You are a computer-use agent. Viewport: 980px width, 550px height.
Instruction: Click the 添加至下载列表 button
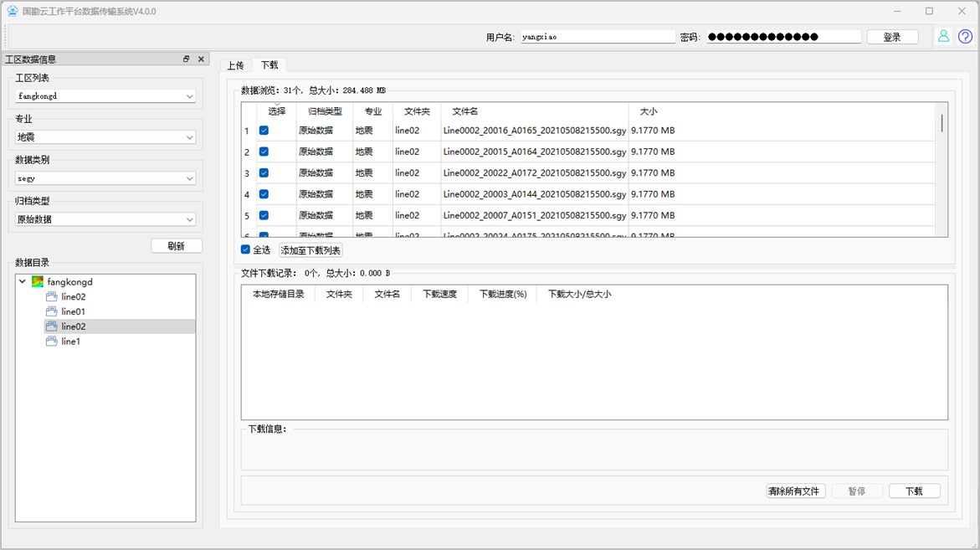[x=310, y=250]
